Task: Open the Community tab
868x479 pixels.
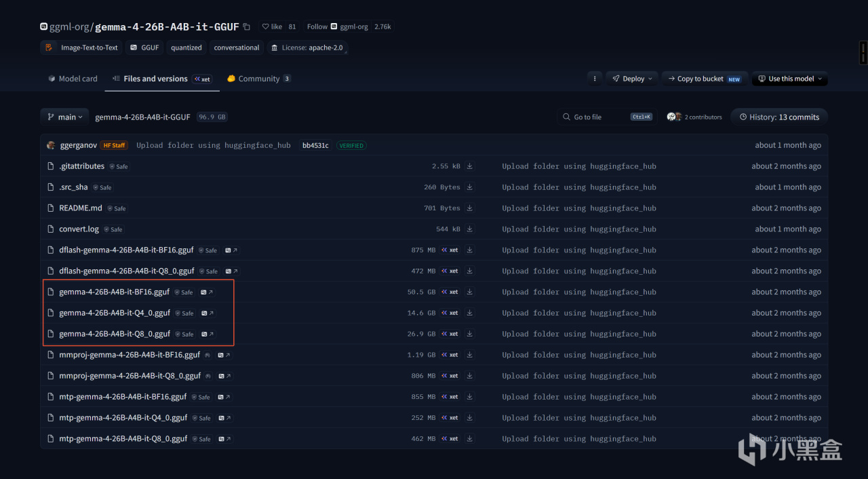Action: pos(259,79)
